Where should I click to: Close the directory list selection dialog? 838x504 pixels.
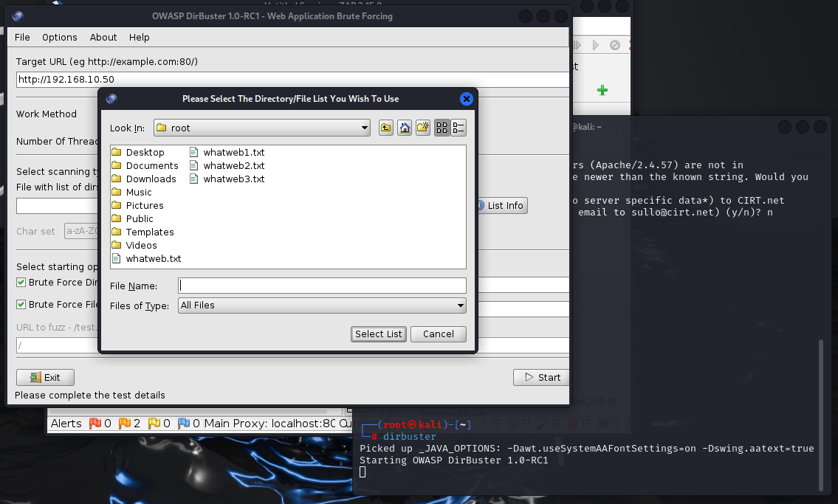tap(466, 99)
